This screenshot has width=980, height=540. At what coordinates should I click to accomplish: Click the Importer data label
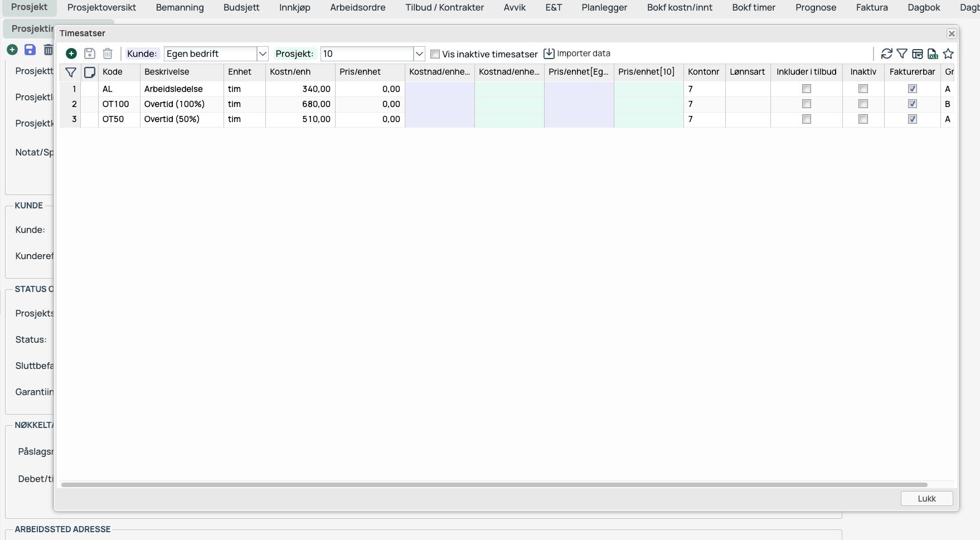(x=584, y=53)
